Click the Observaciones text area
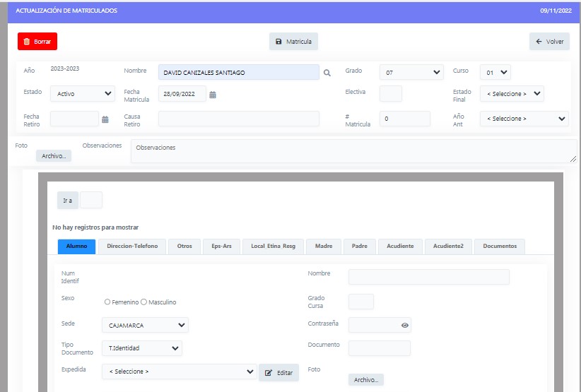581x392 pixels. point(353,151)
